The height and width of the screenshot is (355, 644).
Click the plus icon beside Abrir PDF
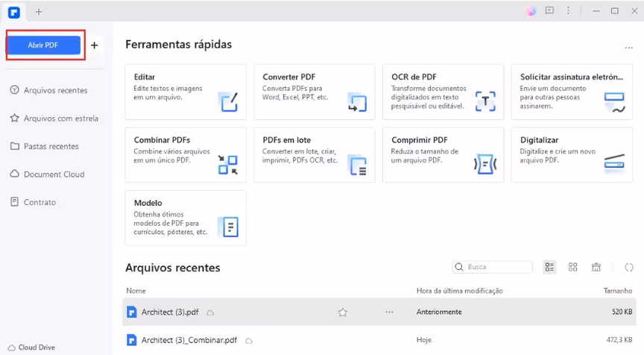[x=94, y=45]
